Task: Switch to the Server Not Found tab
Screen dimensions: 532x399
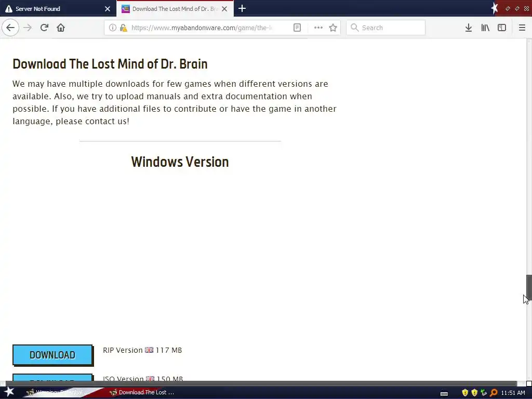Action: pyautogui.click(x=58, y=8)
